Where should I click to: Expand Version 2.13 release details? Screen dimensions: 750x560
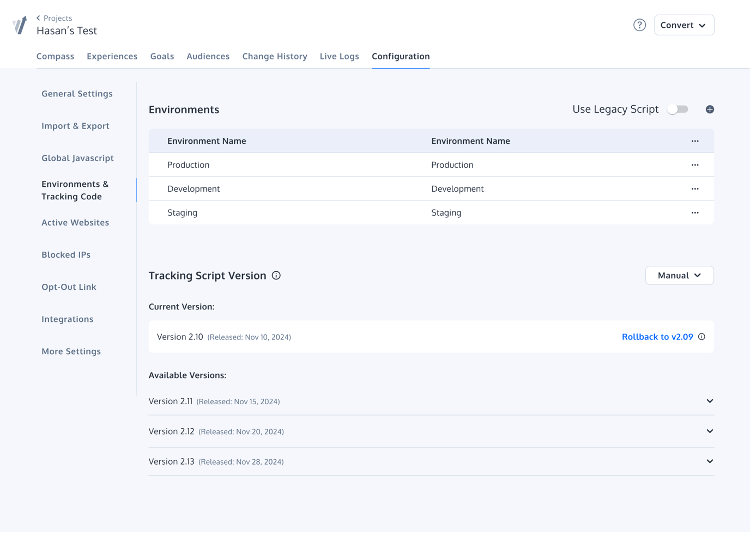tap(709, 461)
